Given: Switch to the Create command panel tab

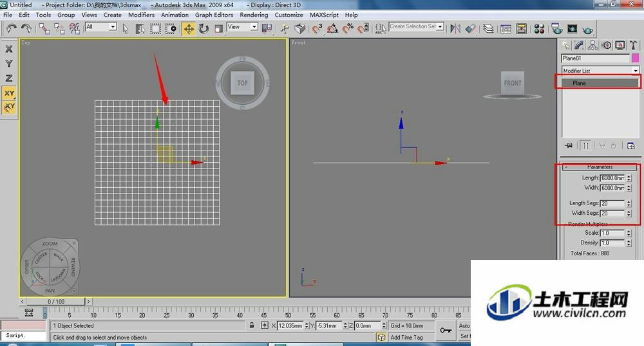Looking at the screenshot, I should click(566, 45).
